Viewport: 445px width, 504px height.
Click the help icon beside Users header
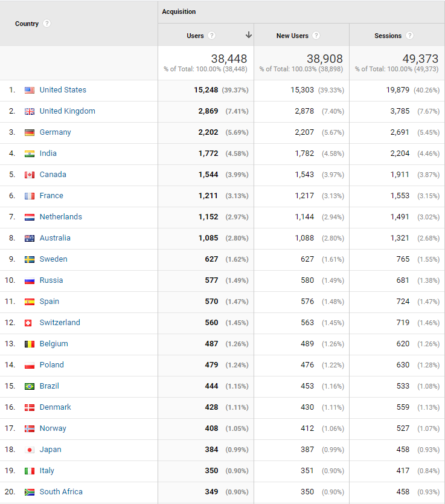tap(212, 36)
